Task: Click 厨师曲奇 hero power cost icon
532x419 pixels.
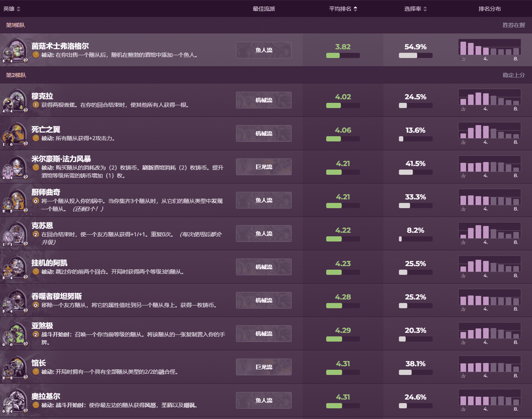Action: (x=36, y=201)
